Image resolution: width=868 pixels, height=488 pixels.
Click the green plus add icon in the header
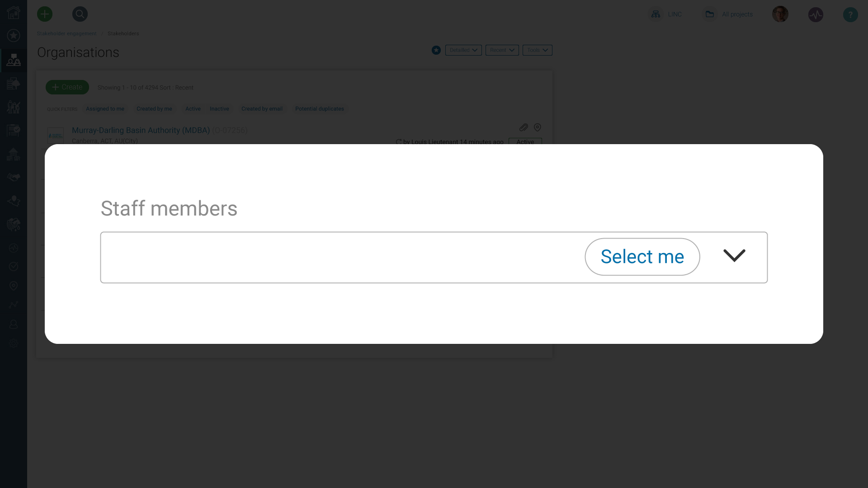[x=45, y=14]
